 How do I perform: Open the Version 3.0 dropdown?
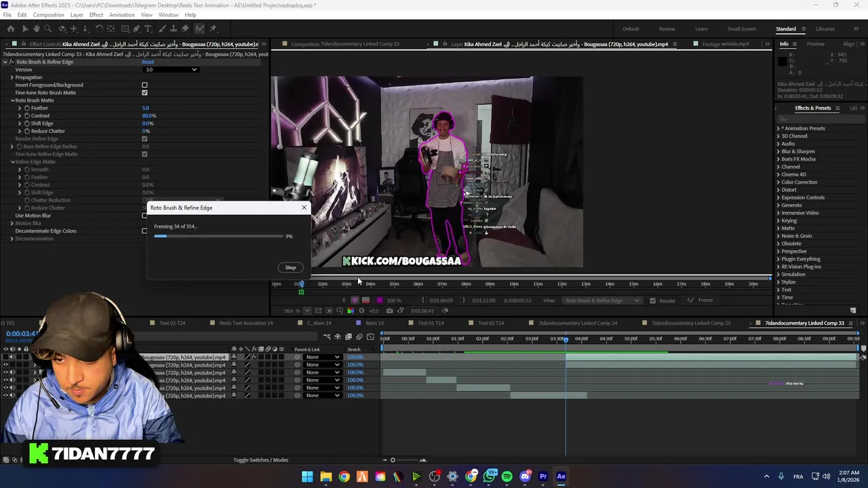(x=171, y=70)
